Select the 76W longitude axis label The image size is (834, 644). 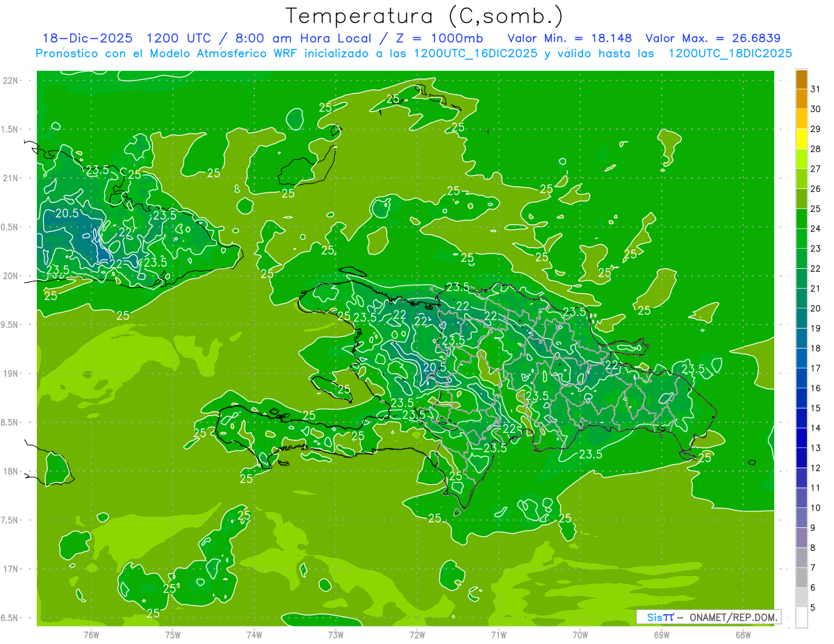[x=91, y=635]
